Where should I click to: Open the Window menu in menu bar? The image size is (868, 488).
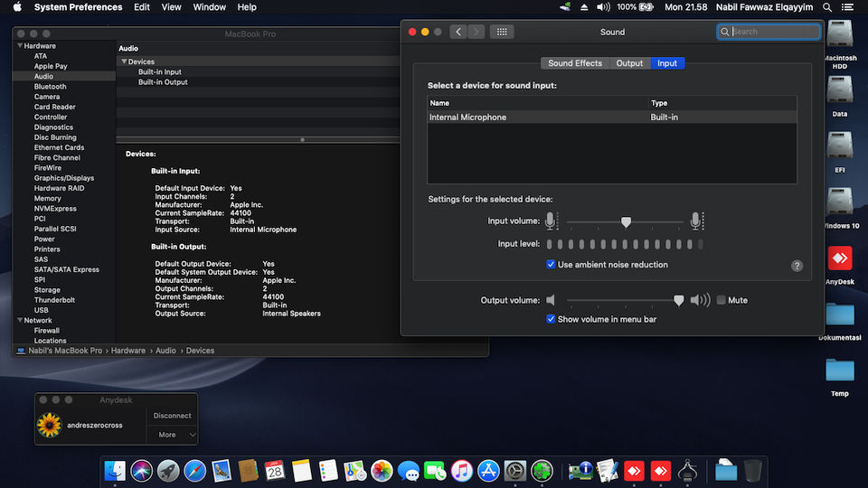pyautogui.click(x=210, y=7)
